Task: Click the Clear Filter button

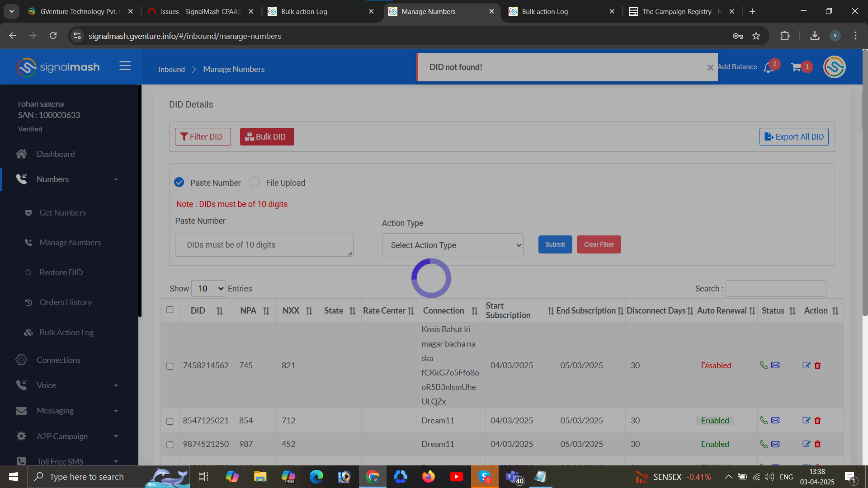Action: click(599, 244)
